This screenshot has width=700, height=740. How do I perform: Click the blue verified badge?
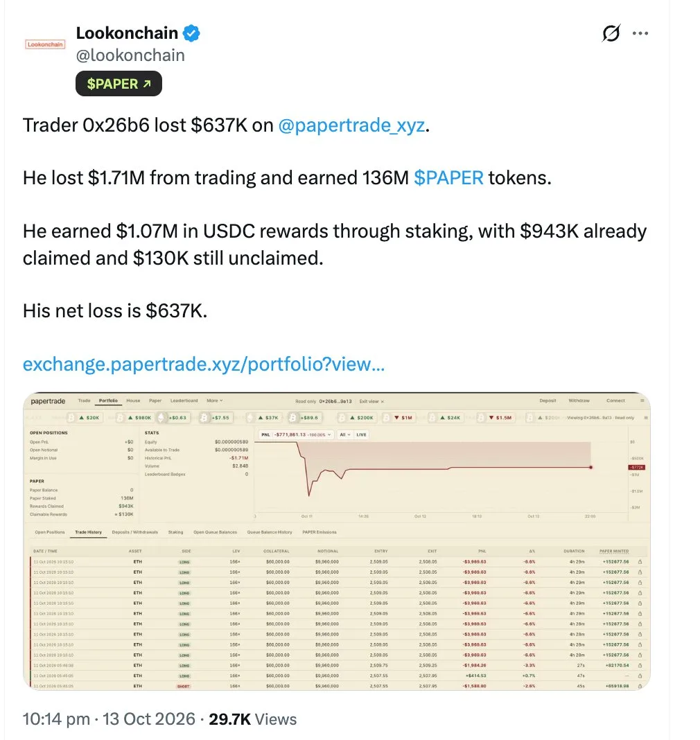pyautogui.click(x=192, y=33)
